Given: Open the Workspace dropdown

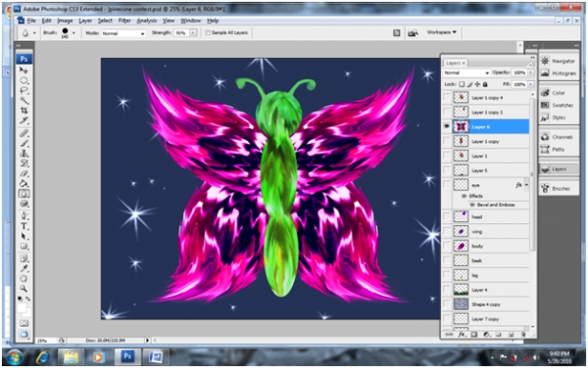Looking at the screenshot, I should [441, 32].
